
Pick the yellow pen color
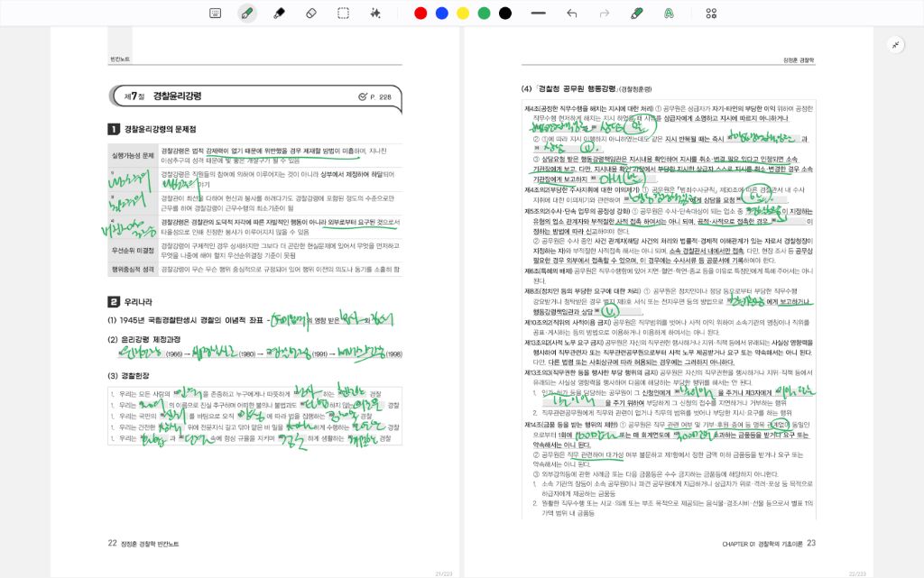(463, 14)
